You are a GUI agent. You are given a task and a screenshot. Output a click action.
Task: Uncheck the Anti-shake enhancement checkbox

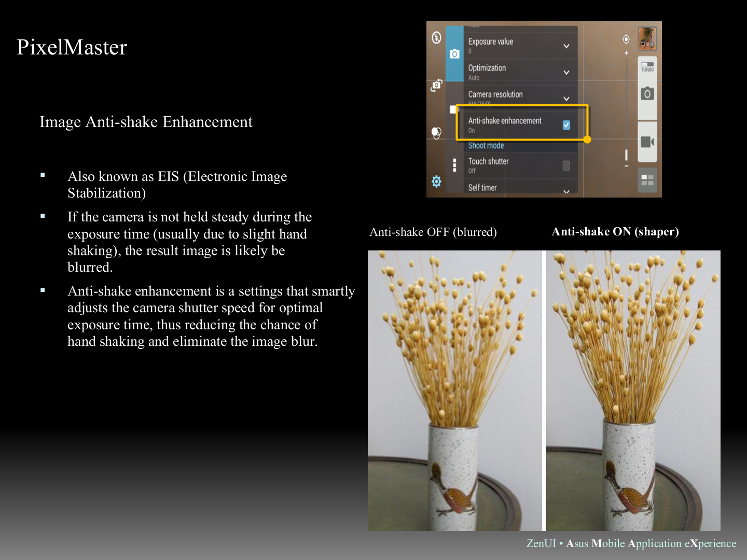pyautogui.click(x=566, y=125)
